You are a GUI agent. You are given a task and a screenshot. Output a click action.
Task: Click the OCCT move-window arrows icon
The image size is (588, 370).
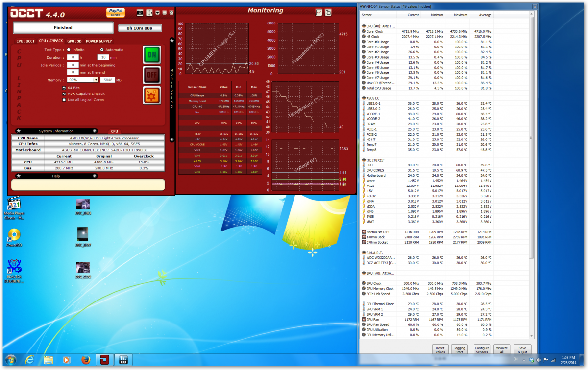tap(149, 12)
